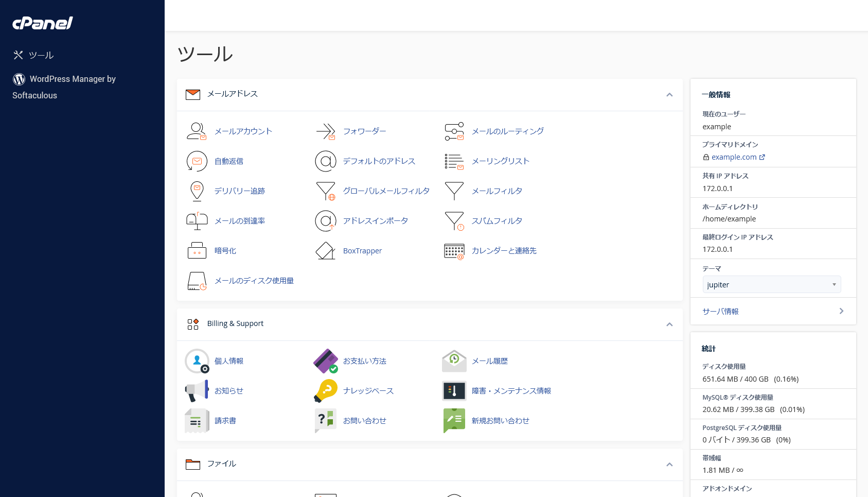Open the メールアカウント (Email Accounts) tool
This screenshot has height=497, width=868.
click(x=243, y=131)
